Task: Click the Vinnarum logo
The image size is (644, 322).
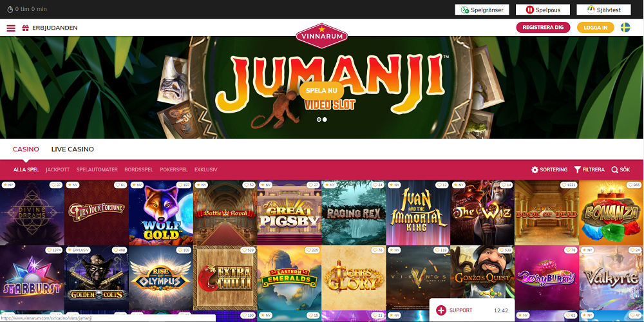Action: (x=321, y=35)
